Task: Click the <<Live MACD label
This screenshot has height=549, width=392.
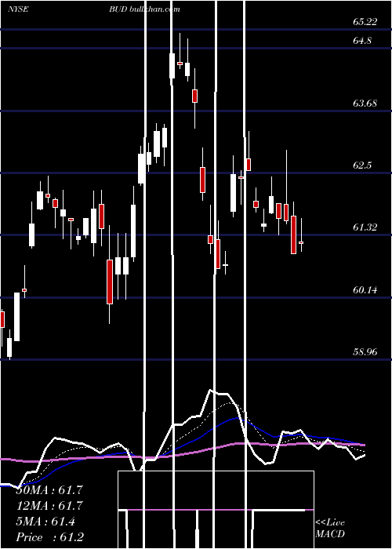Action: (x=330, y=529)
